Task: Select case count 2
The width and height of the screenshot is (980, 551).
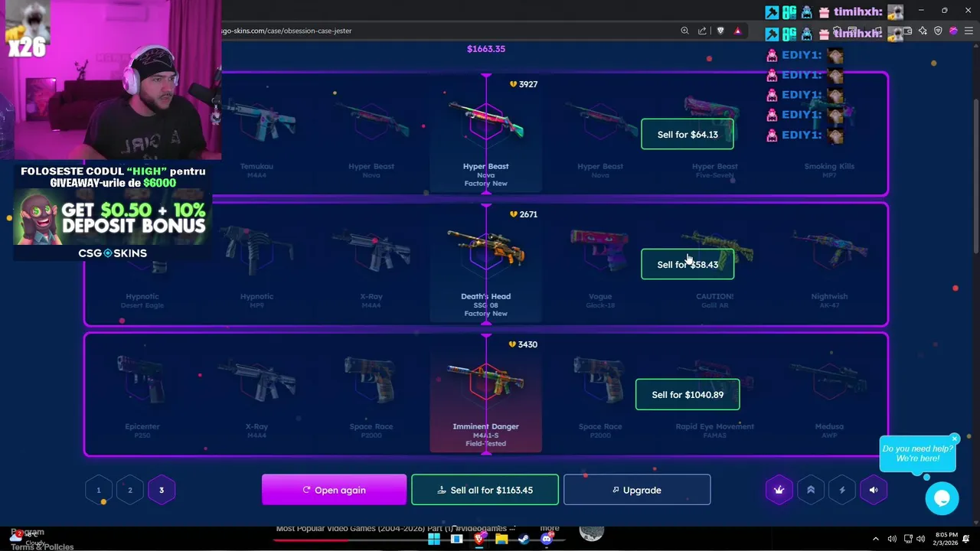Action: point(129,490)
